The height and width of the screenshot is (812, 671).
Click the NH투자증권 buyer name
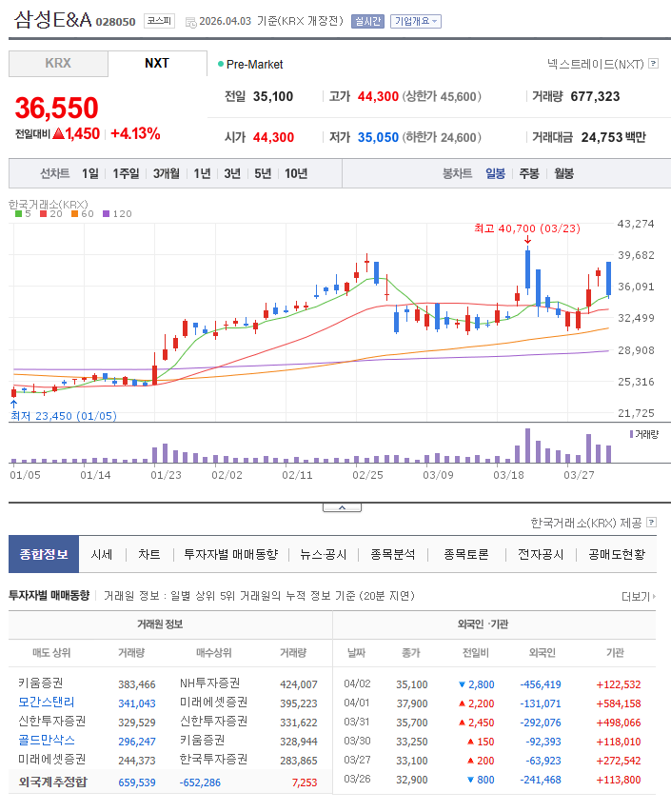tap(209, 683)
